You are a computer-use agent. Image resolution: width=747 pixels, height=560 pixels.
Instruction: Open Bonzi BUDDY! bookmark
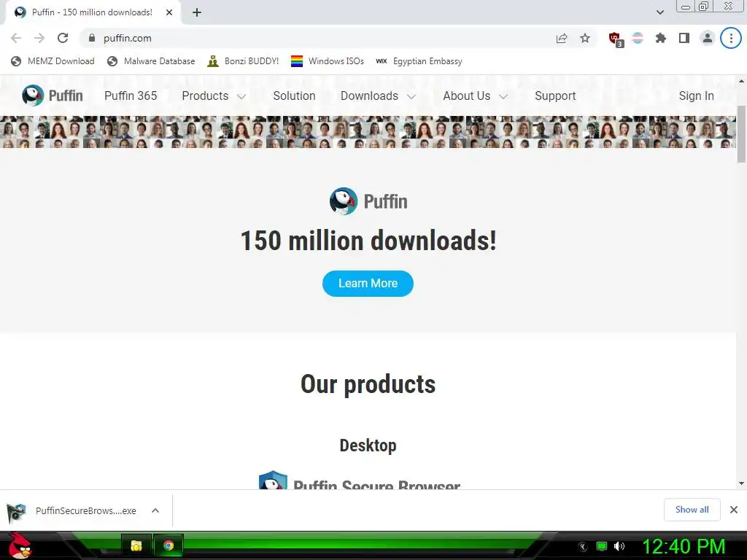pos(243,61)
